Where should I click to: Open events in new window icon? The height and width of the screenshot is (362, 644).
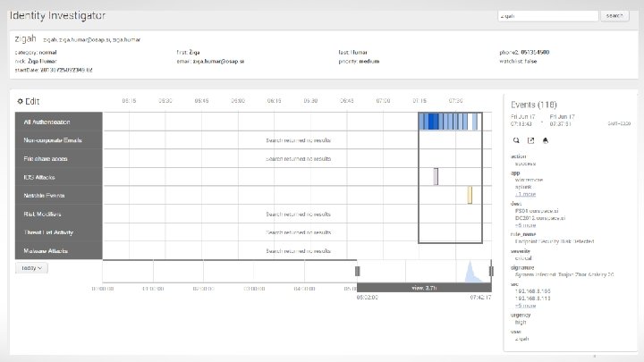point(530,140)
